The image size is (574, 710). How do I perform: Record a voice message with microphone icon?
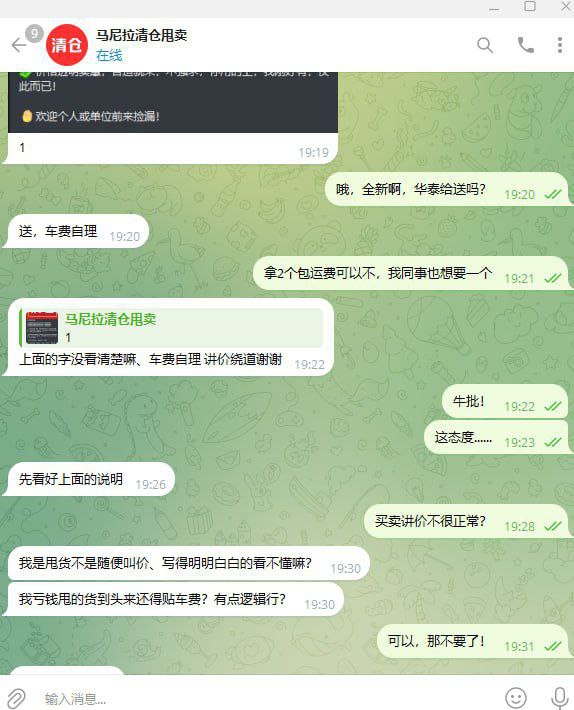560,698
